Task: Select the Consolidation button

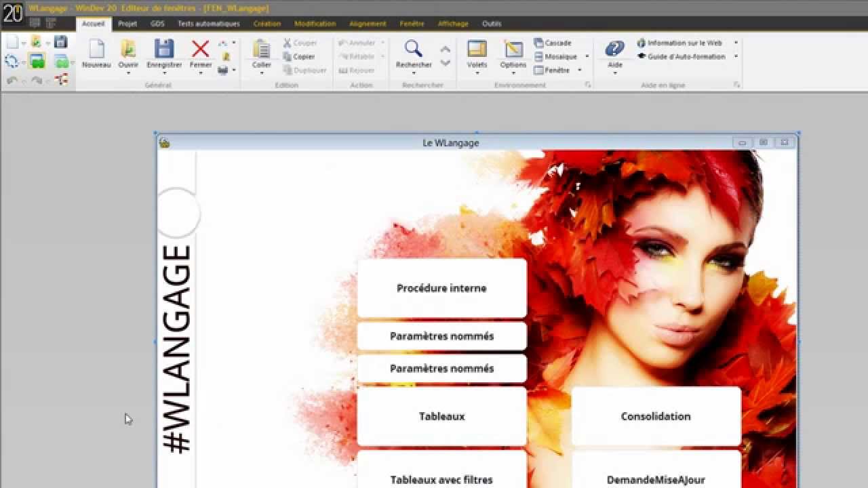Action: (656, 416)
